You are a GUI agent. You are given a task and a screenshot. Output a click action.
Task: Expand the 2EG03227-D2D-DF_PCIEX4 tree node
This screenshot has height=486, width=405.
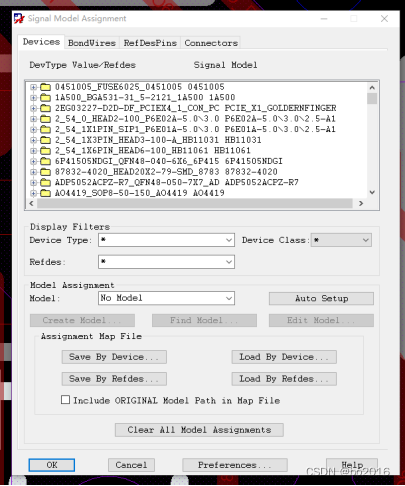33,108
